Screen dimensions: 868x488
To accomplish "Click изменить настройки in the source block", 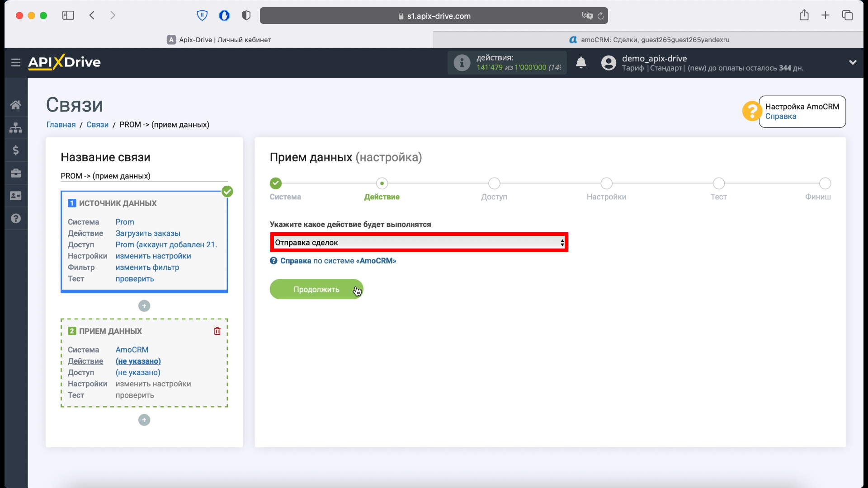I will click(153, 256).
